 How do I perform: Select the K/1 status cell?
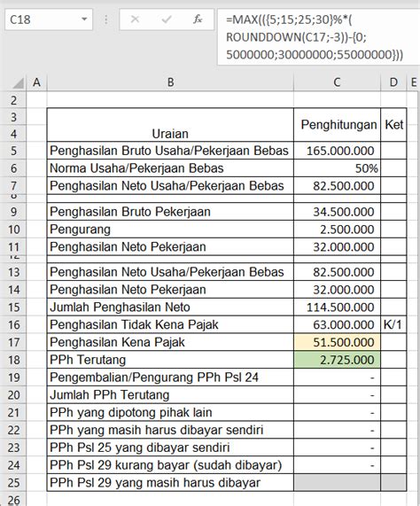tap(393, 324)
